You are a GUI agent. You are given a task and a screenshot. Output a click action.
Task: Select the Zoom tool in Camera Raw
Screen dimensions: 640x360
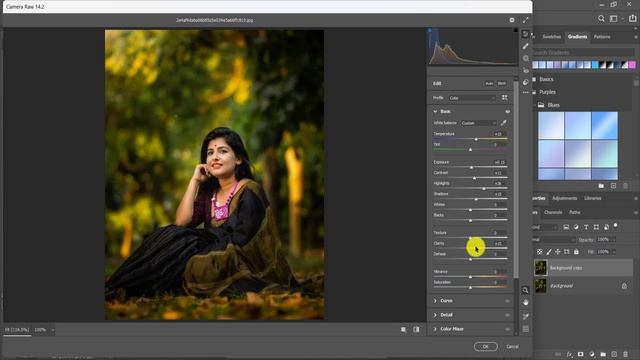click(525, 290)
